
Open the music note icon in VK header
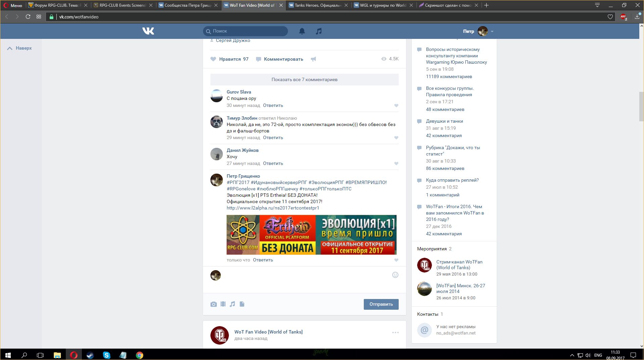pos(318,31)
